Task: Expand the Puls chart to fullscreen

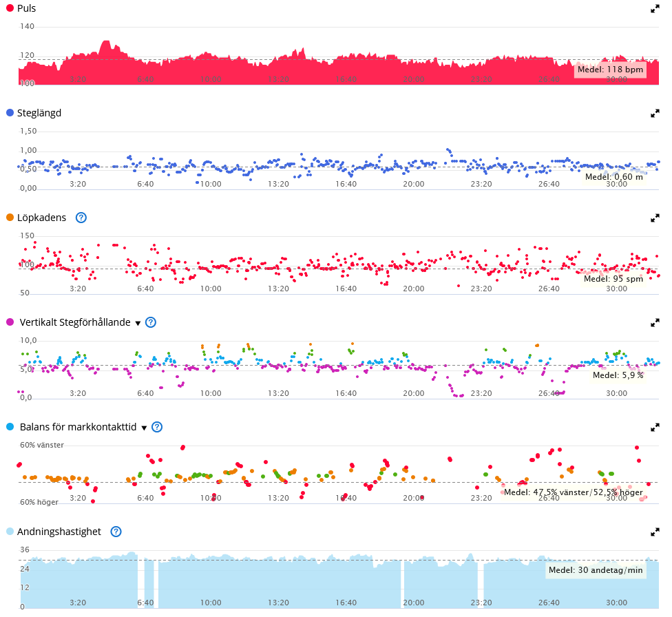Action: (655, 8)
